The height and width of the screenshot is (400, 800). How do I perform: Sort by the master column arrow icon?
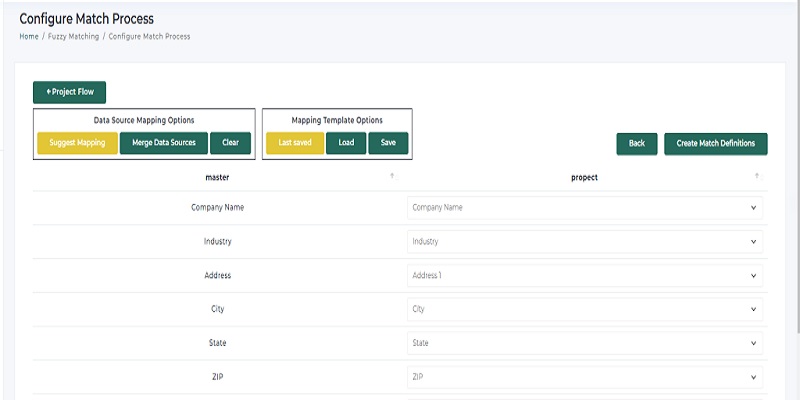click(392, 176)
